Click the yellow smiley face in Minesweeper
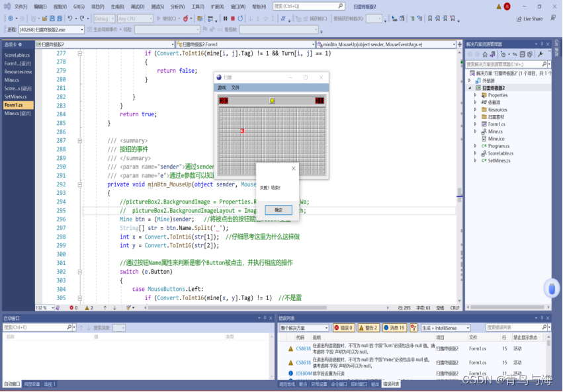 click(x=272, y=100)
